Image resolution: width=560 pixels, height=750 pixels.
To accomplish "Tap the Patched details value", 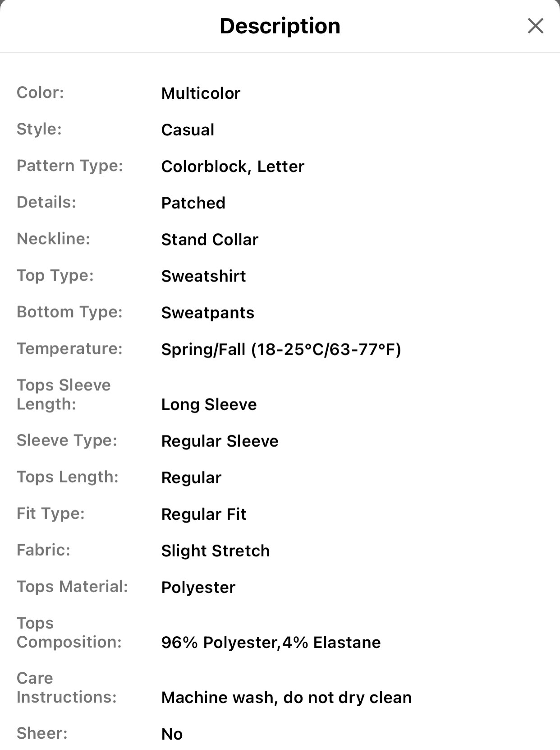I will coord(193,203).
